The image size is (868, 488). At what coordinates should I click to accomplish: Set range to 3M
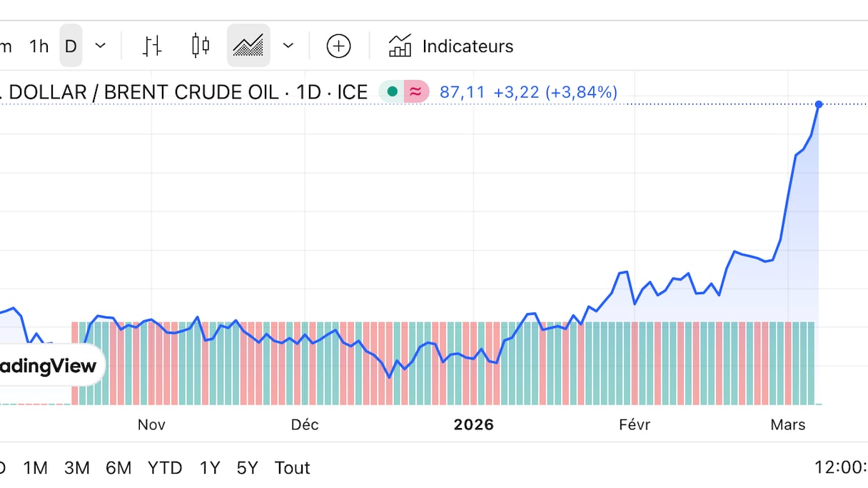point(76,468)
